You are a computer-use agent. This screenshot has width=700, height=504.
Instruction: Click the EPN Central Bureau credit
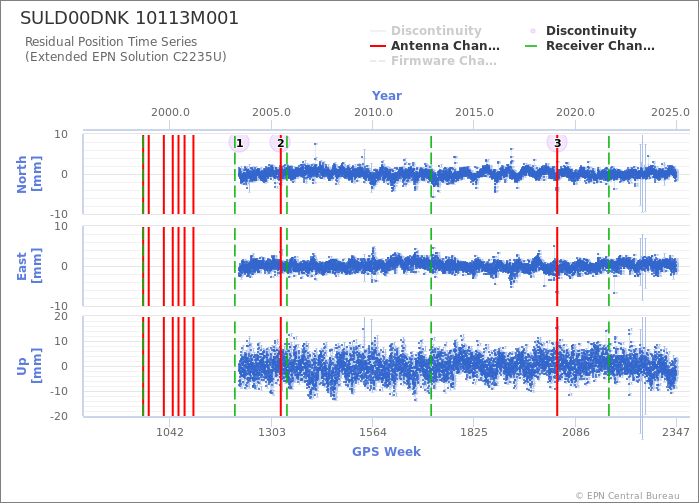tap(628, 496)
